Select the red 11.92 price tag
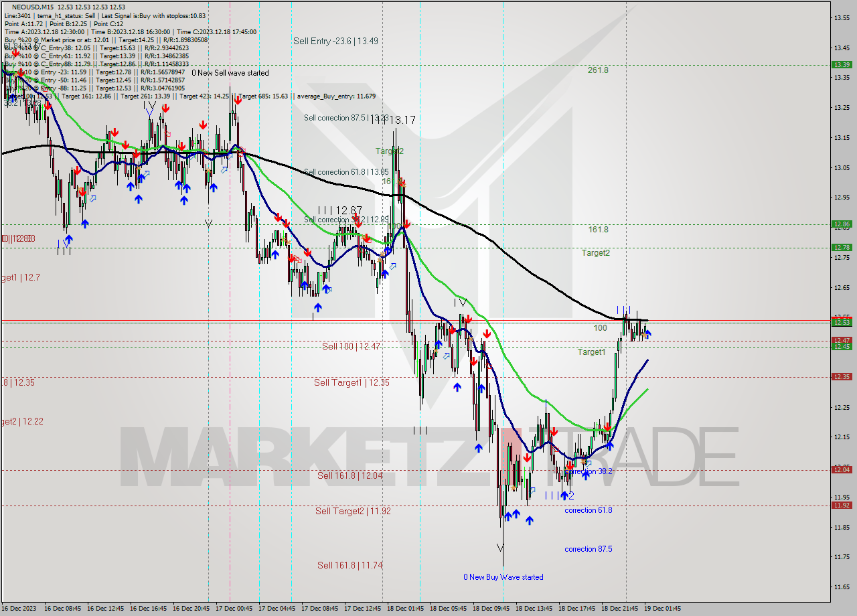Screen dimensions: 857x616 [x=842, y=505]
